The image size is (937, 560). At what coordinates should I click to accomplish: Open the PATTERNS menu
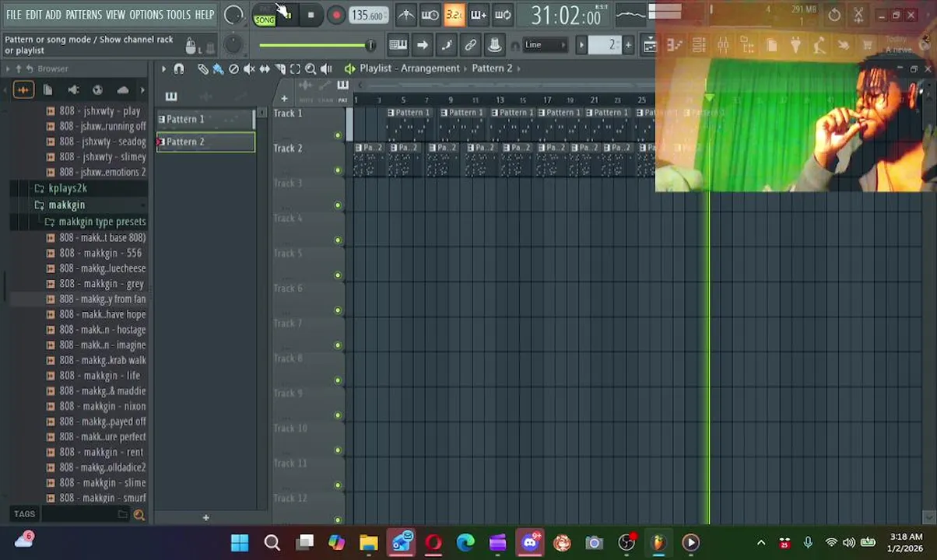83,15
